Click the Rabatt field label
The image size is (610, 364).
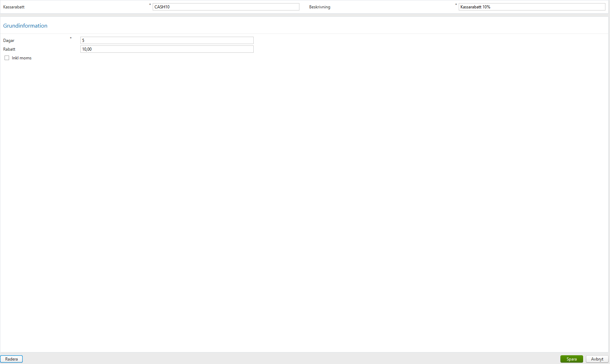[x=9, y=49]
